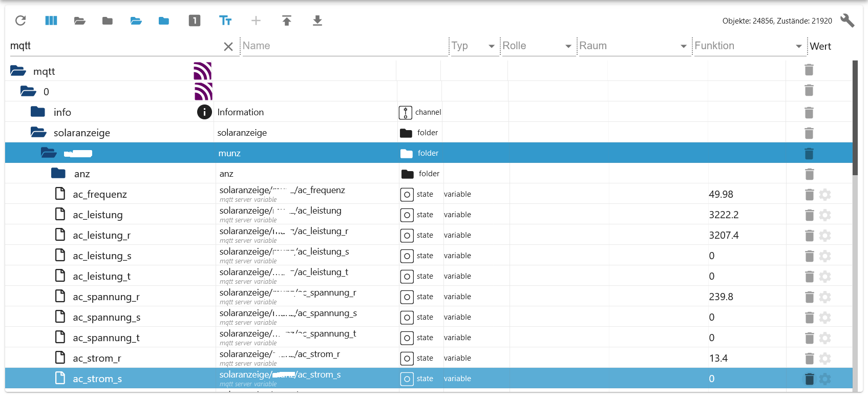
Task: Select the ac_strom_r tree item
Action: click(x=97, y=358)
